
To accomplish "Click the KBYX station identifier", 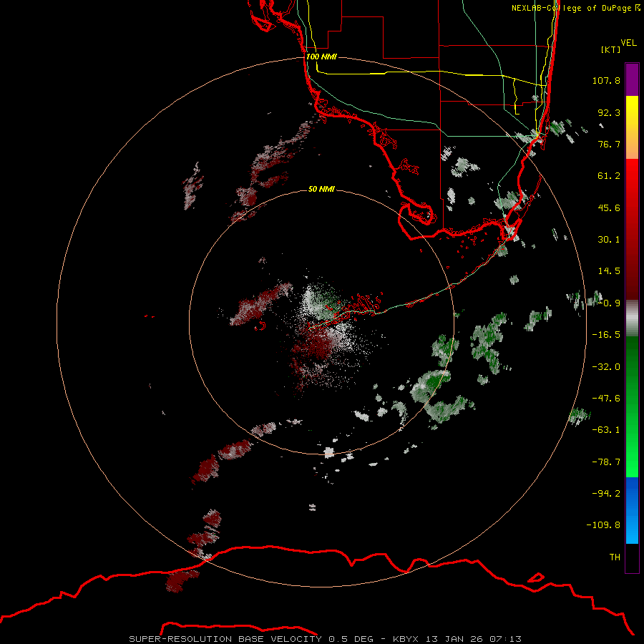I will tap(406, 639).
